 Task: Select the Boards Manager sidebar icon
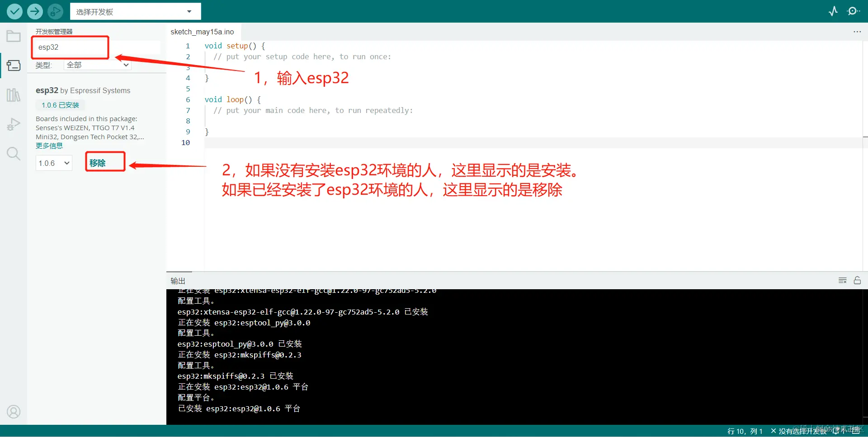pyautogui.click(x=13, y=65)
